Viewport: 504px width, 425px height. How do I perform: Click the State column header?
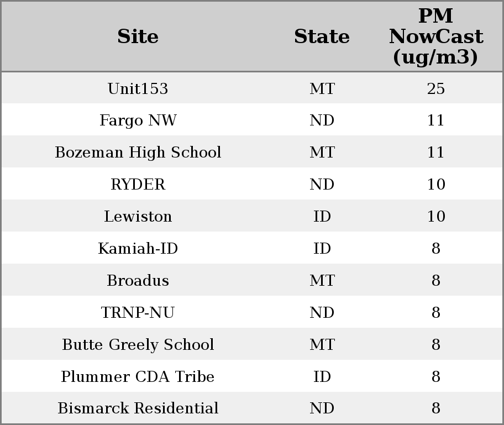pos(322,36)
